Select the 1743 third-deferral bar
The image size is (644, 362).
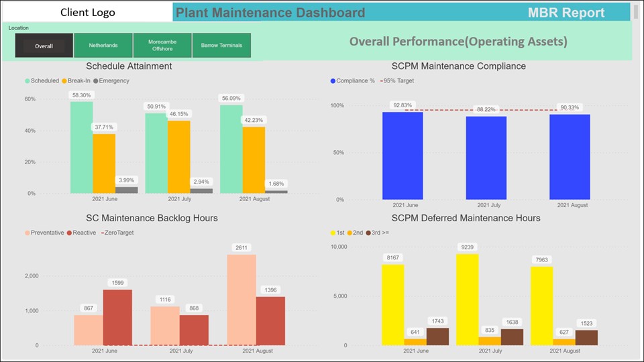coord(437,337)
